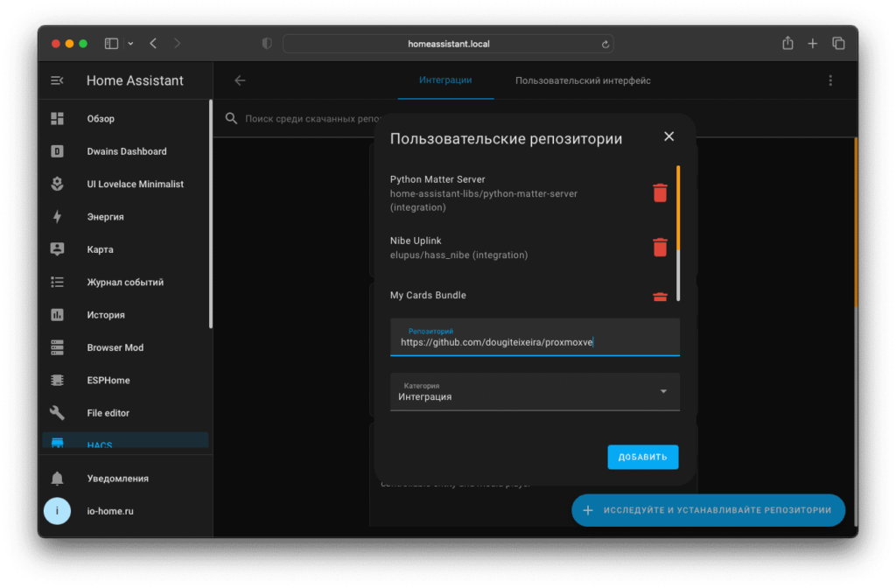Viewport: 896px width, 588px height.
Task: Open a new Safari tab
Action: [x=813, y=44]
